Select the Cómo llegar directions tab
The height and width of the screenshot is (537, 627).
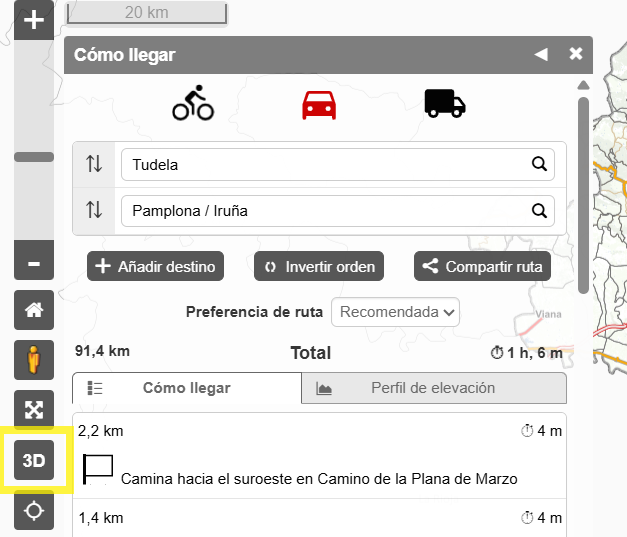click(x=187, y=388)
